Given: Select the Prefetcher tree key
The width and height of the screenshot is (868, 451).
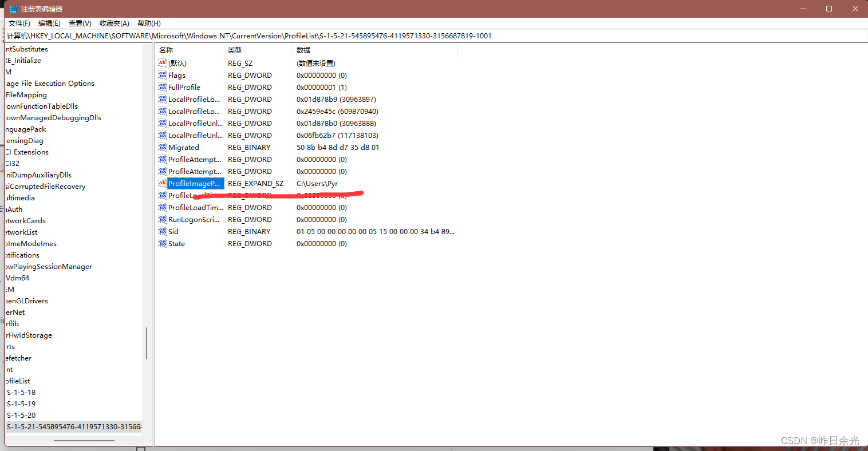Looking at the screenshot, I should coord(18,358).
